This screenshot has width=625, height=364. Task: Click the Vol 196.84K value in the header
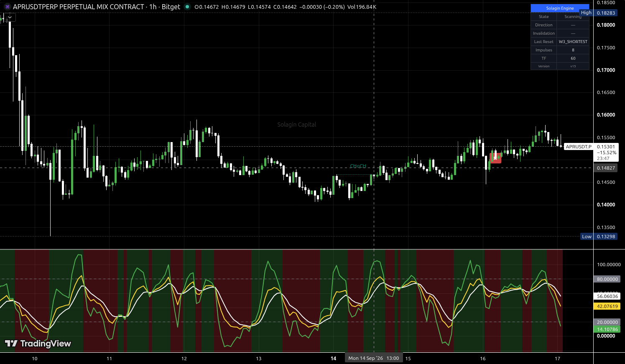362,7
